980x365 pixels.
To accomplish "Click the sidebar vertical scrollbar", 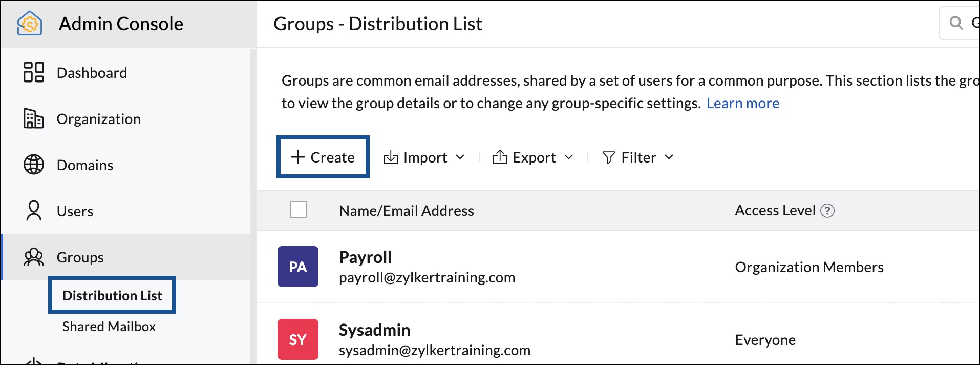I will pyautogui.click(x=253, y=207).
